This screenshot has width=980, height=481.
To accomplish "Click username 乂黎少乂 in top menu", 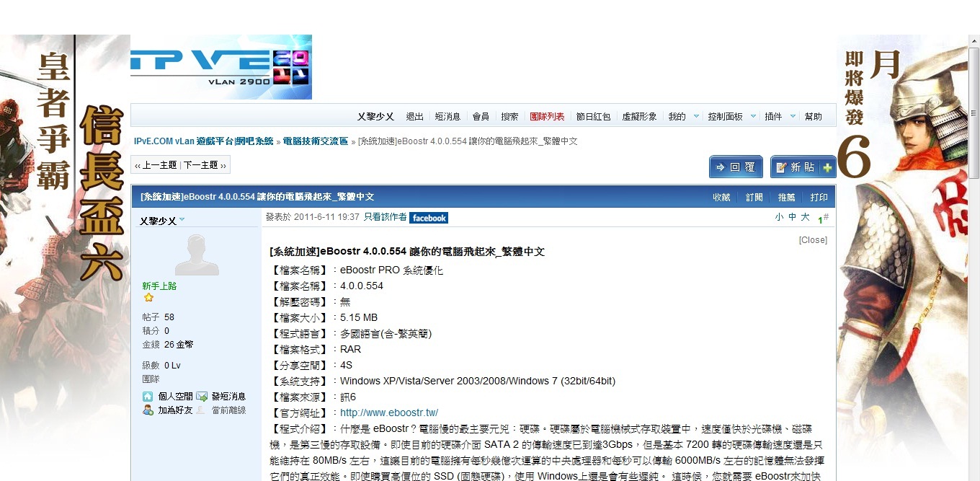I will point(375,116).
